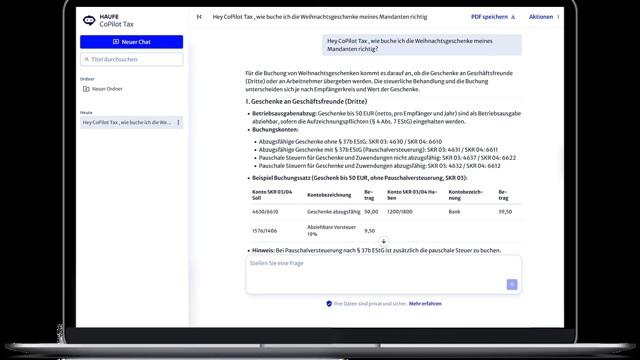Click the 'Konto SKR 03/04 Soll' column header
The image size is (640, 360).
272,195
